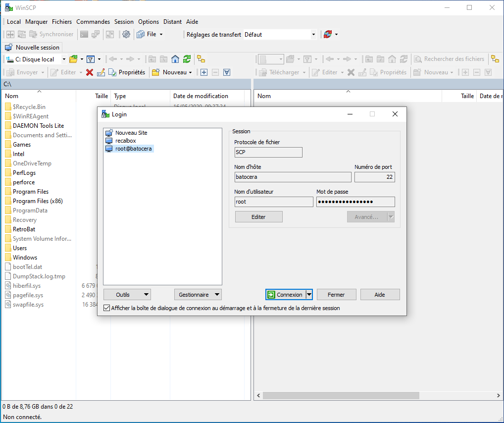
Task: Click the Fermer button
Action: click(336, 295)
